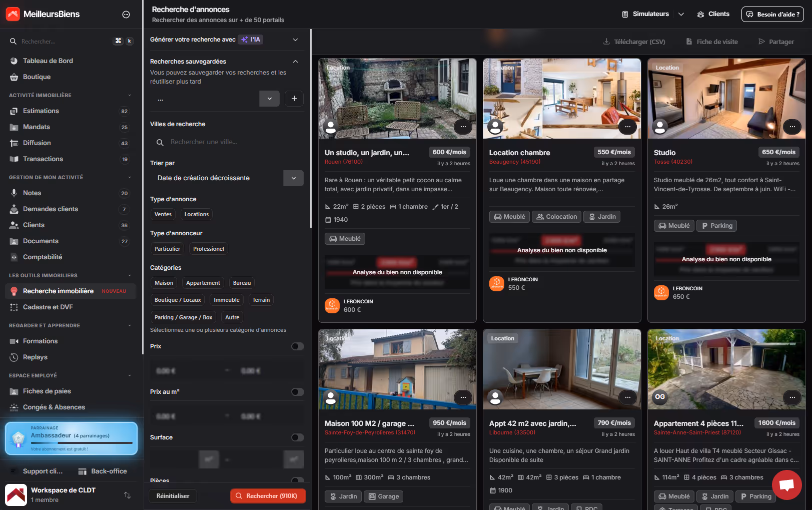Enable the Prix au m² toggle
Screen dimensions: 812x510
[297, 392]
